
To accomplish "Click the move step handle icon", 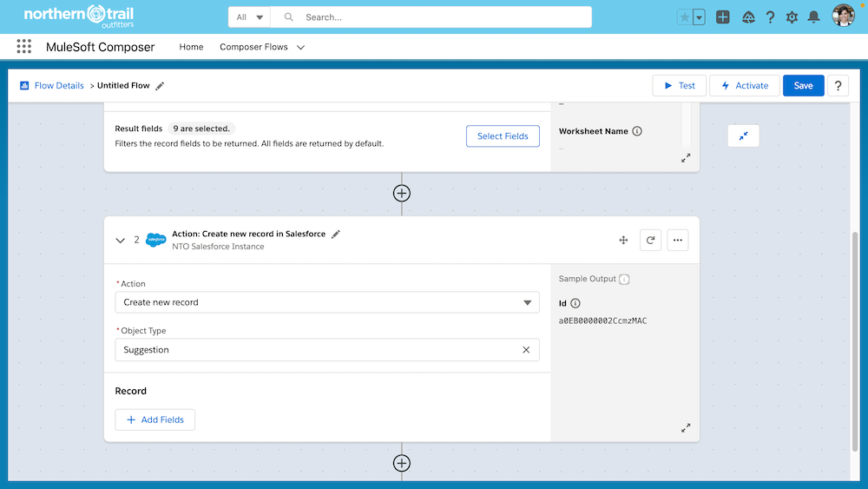I will (x=623, y=241).
